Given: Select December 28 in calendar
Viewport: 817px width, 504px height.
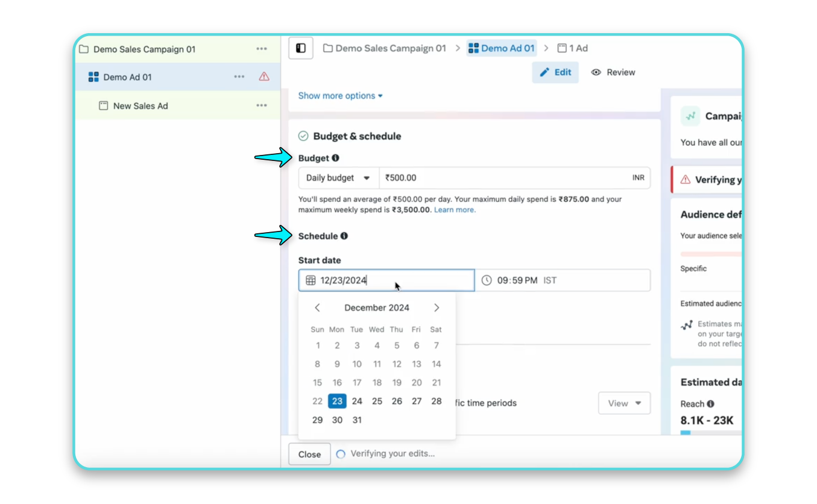Looking at the screenshot, I should [x=437, y=402].
